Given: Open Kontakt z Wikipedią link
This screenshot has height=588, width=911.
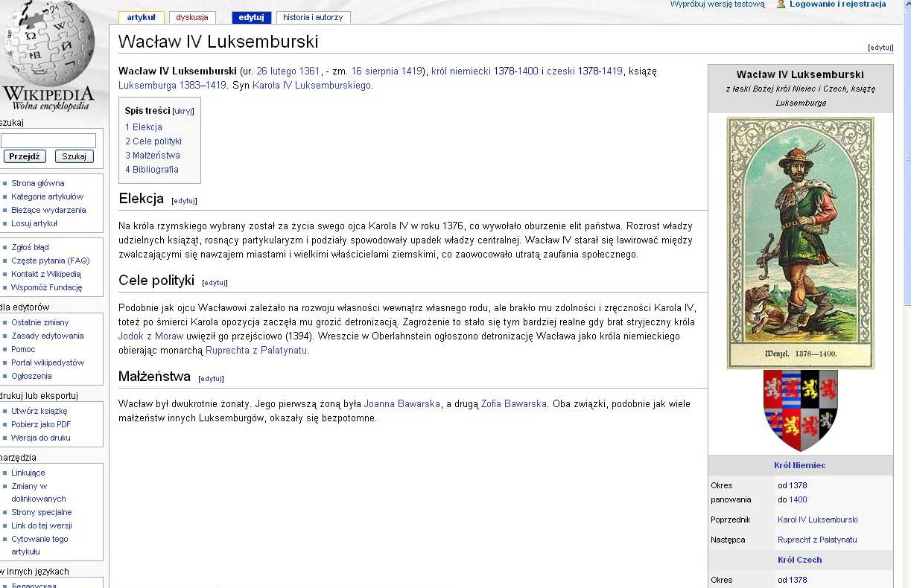Looking at the screenshot, I should (46, 274).
